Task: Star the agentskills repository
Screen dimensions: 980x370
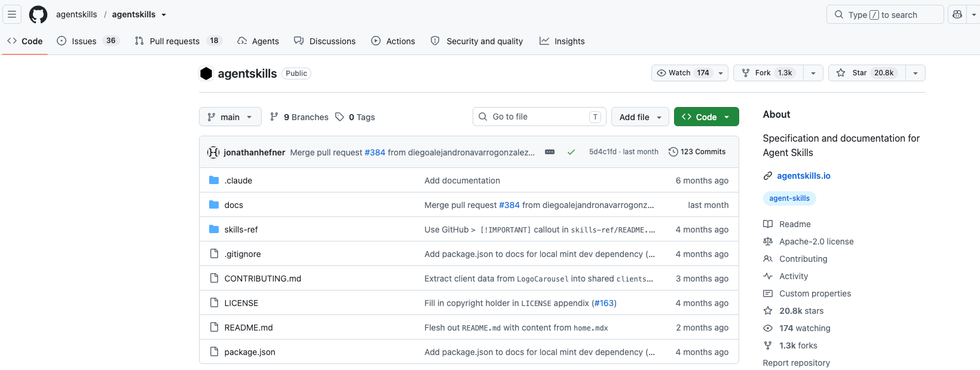Action: pyautogui.click(x=867, y=73)
